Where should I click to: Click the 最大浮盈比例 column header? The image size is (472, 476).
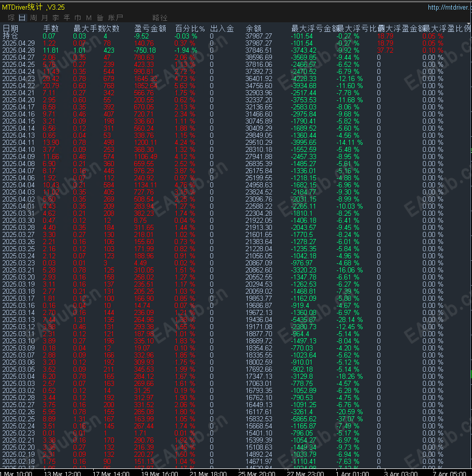pyautogui.click(x=447, y=28)
